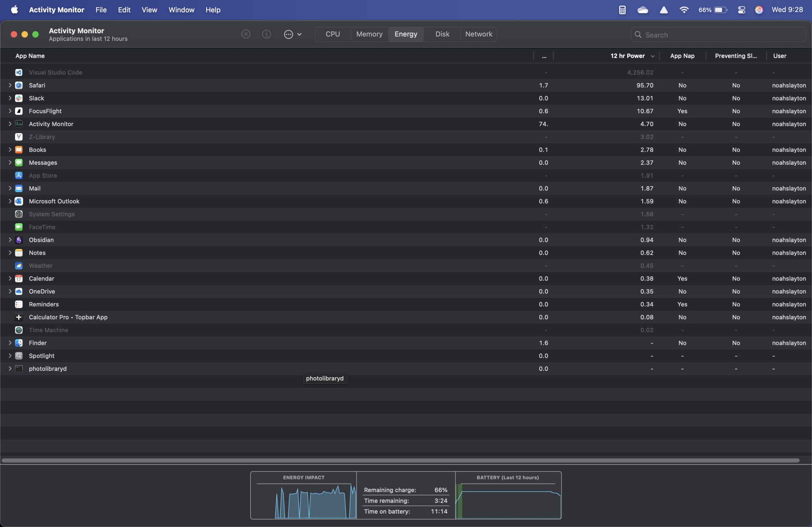Image resolution: width=812 pixels, height=527 pixels.
Task: Expand the Finder process group
Action: click(x=10, y=343)
